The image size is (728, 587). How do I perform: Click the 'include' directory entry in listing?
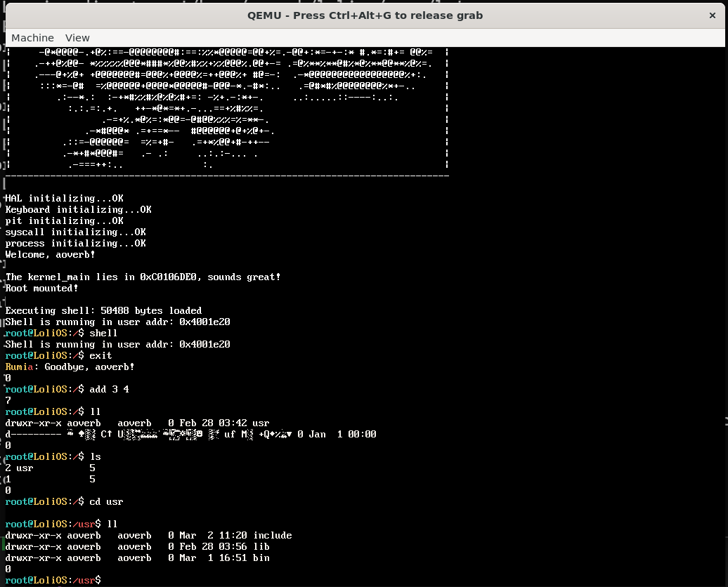pyautogui.click(x=272, y=535)
